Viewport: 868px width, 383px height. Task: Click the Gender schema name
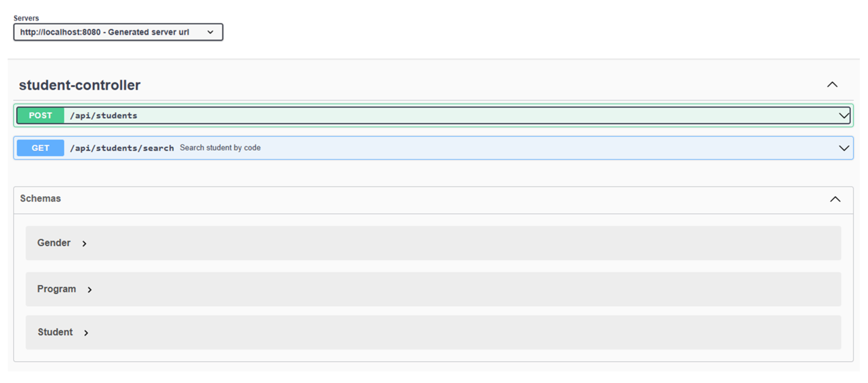pos(54,243)
